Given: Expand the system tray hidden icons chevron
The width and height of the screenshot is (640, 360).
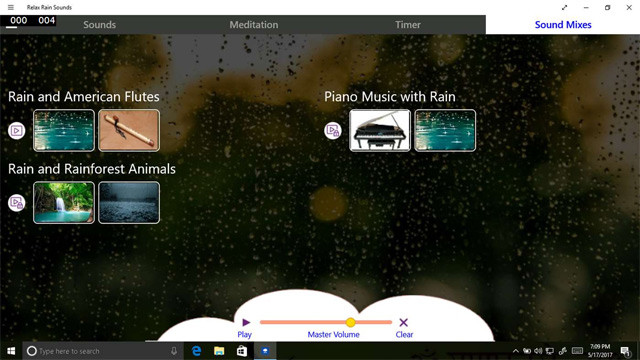Looking at the screenshot, I should click(516, 351).
